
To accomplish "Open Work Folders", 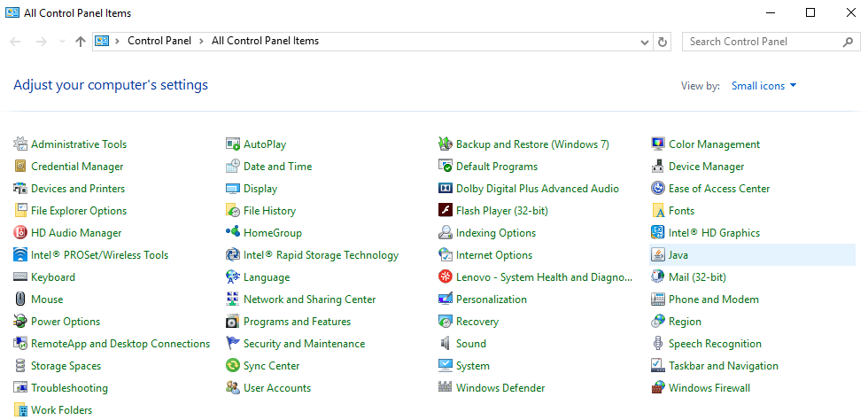I will click(x=61, y=410).
